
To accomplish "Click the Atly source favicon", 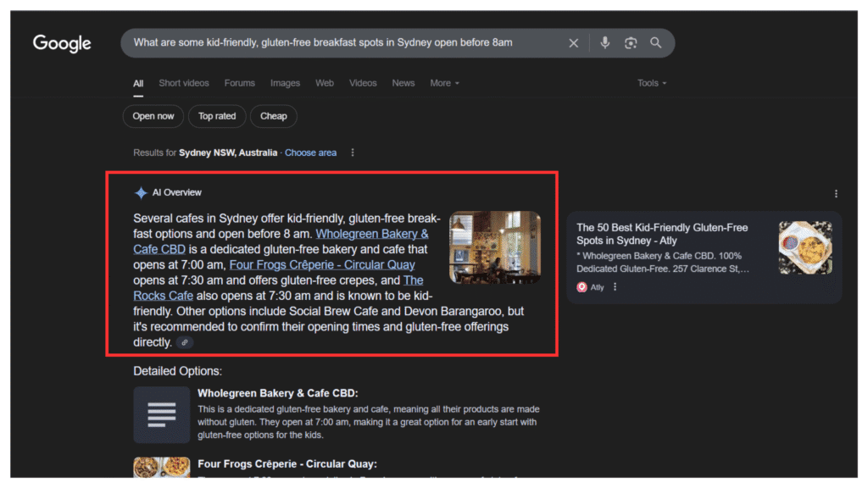I will (x=581, y=287).
